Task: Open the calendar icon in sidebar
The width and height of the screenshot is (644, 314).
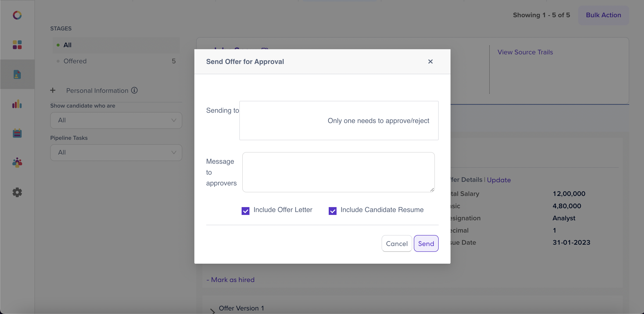Action: [17, 133]
